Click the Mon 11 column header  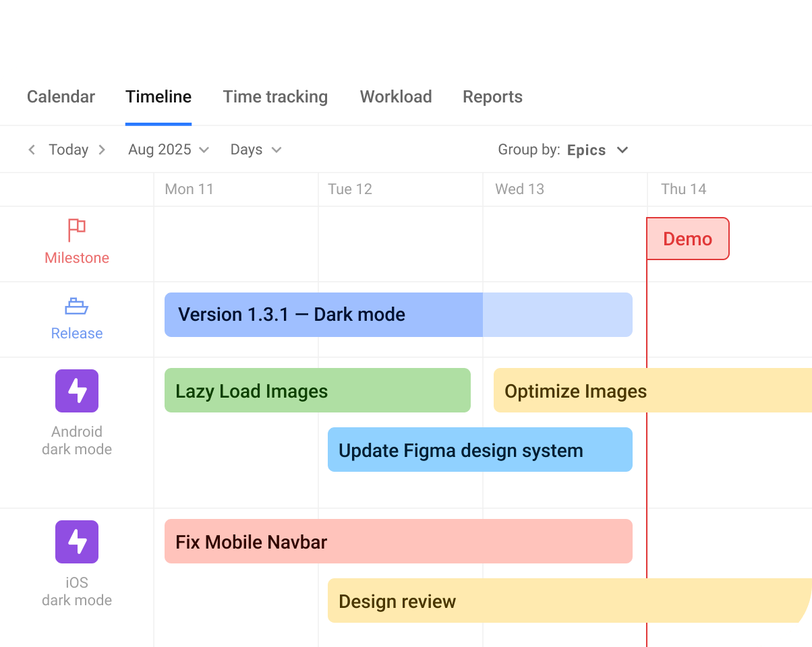(x=190, y=189)
